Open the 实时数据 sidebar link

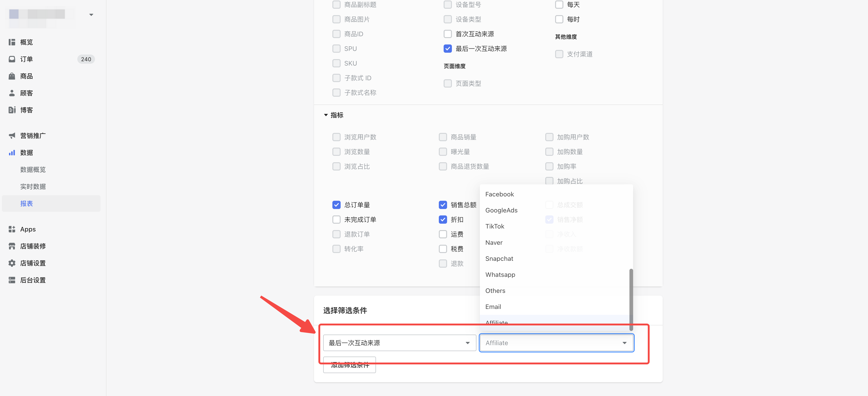pyautogui.click(x=33, y=187)
